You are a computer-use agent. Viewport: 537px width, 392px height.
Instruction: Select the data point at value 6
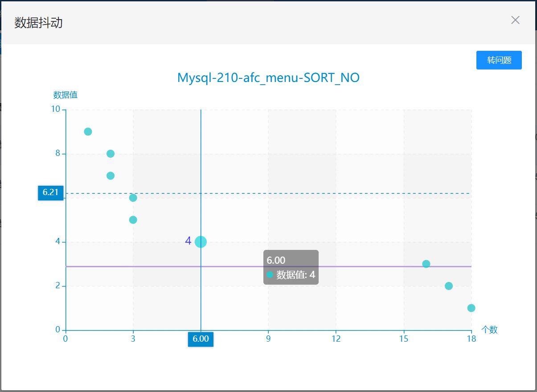(x=133, y=198)
